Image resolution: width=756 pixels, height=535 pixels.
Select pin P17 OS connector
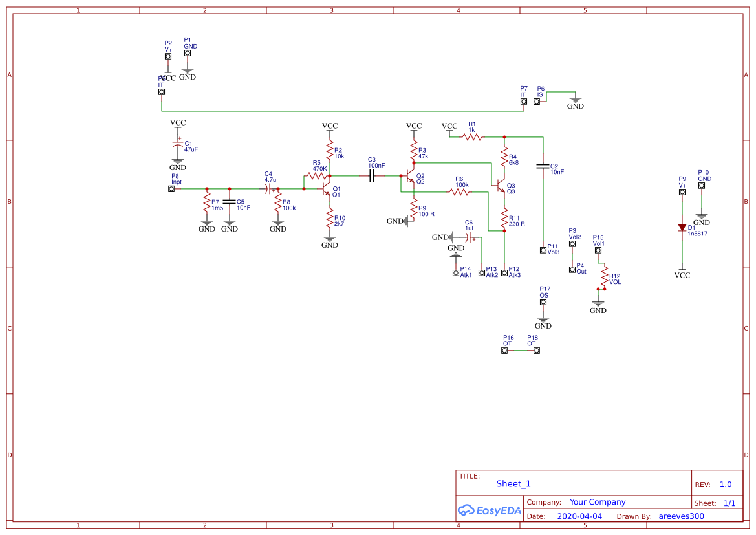[x=543, y=302]
